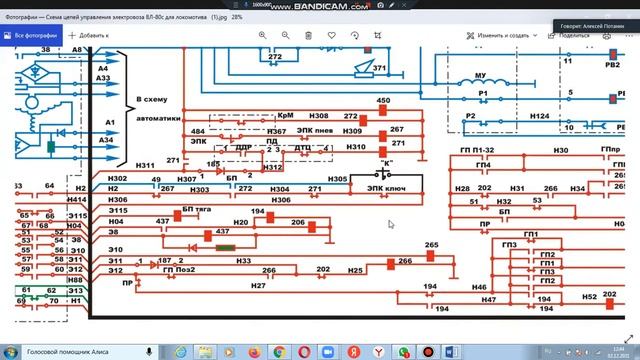The width and height of the screenshot is (640, 360).
Task: Toggle fullscreen with the diagonal arrows icon
Action: coord(629,338)
